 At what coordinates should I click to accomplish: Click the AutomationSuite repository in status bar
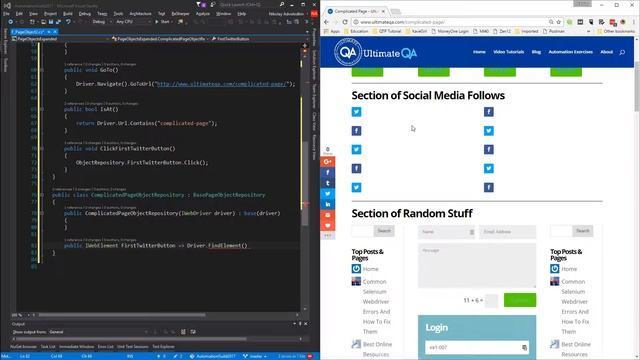(x=213, y=356)
